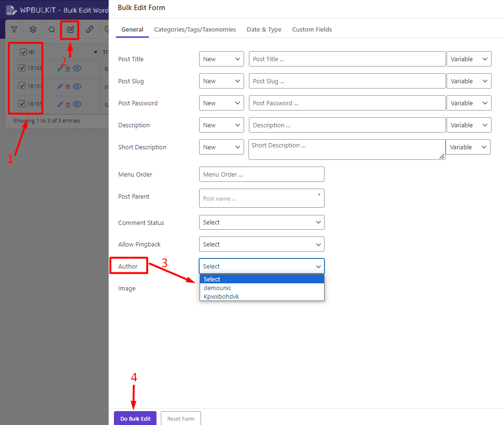Open the filter tool in the toolbar
The image size is (504, 425).
[x=14, y=29]
